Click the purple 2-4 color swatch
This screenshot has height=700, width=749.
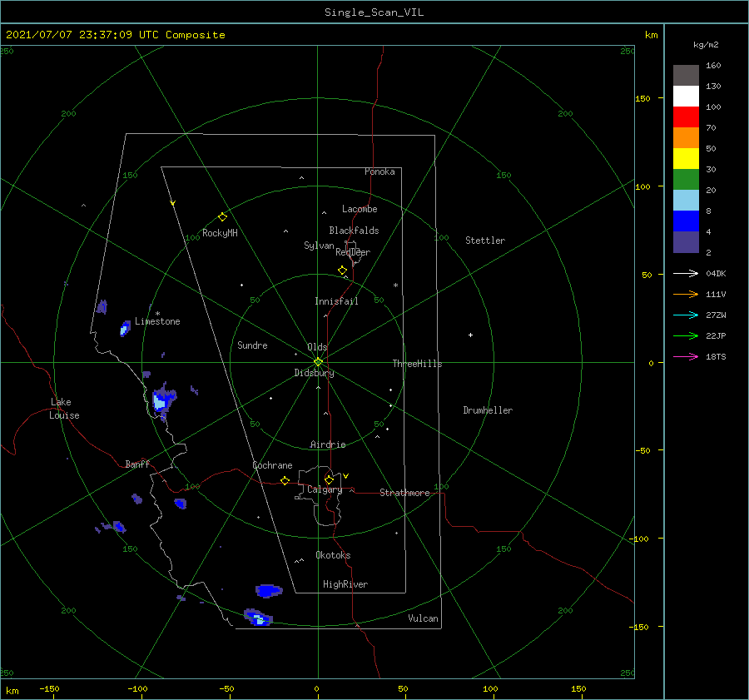coord(686,242)
